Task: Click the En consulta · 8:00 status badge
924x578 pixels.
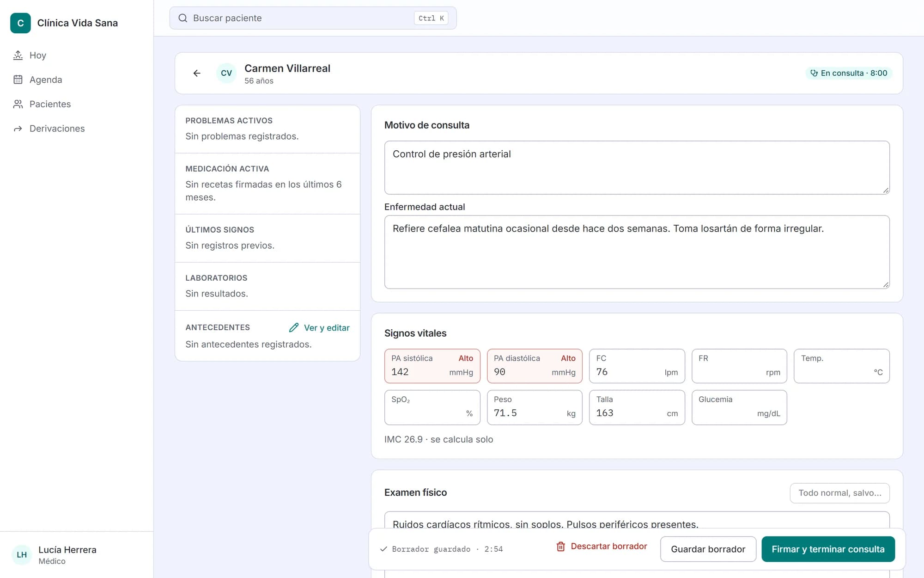Action: coord(849,73)
